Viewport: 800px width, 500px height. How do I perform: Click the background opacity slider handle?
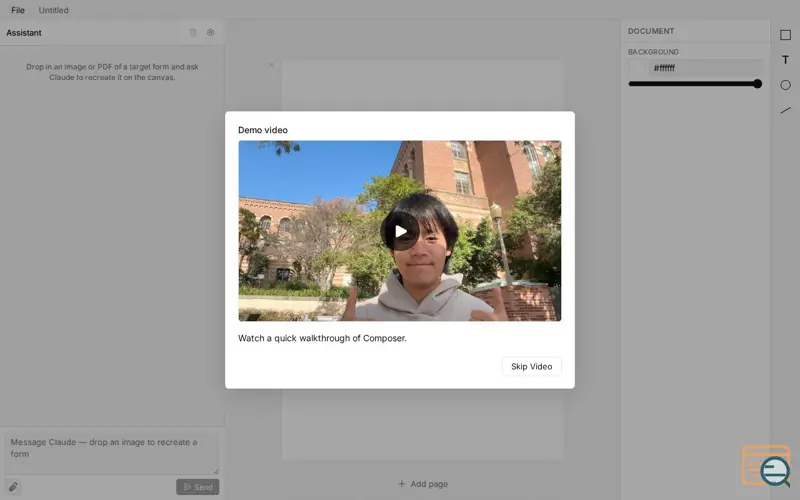[758, 84]
